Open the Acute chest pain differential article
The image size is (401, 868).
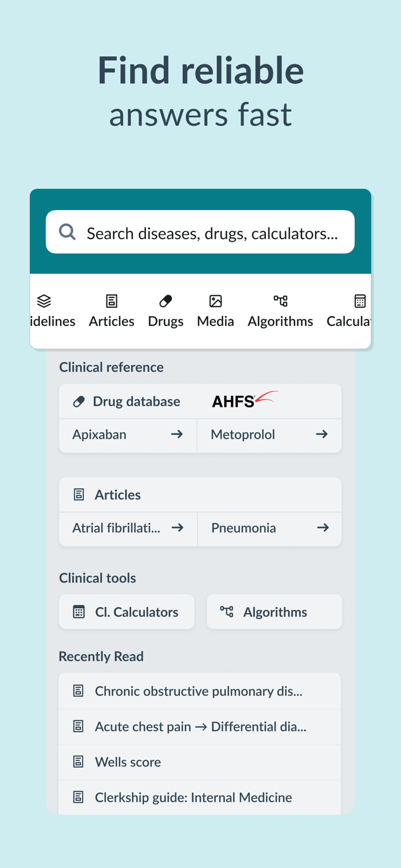coord(200,726)
